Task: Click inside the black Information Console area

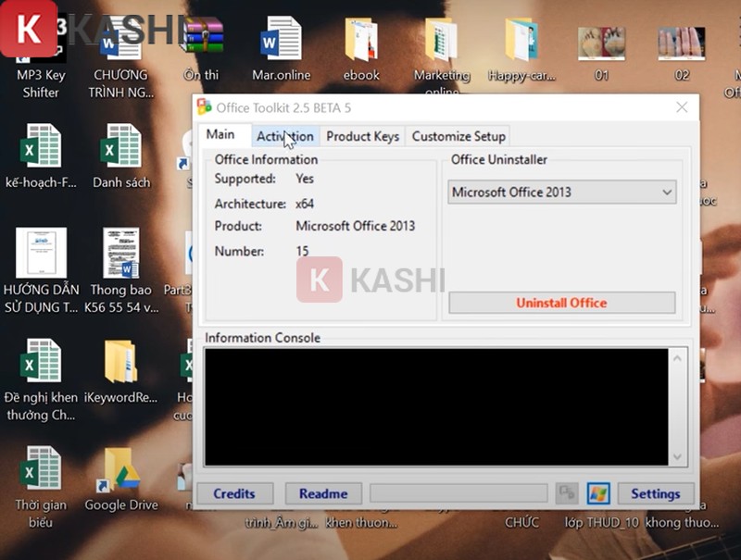Action: pos(435,406)
